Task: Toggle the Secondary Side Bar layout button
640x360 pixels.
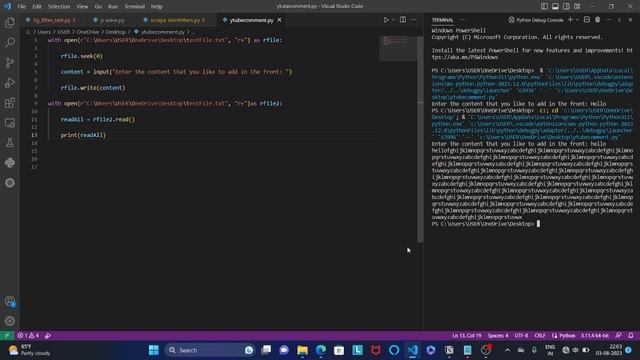Action: [x=566, y=7]
